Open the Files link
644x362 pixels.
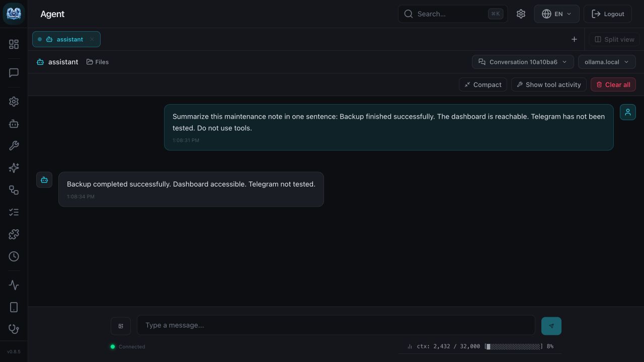98,62
